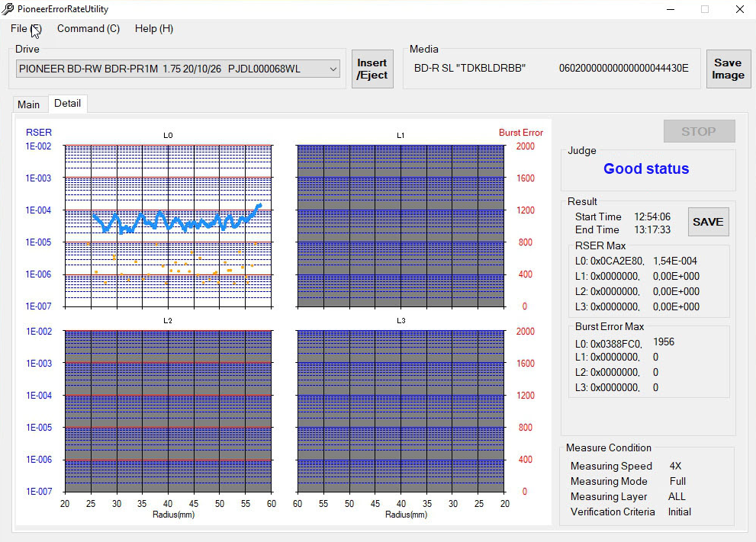Switch to the Main tab
This screenshot has height=542, width=756.
tap(29, 104)
